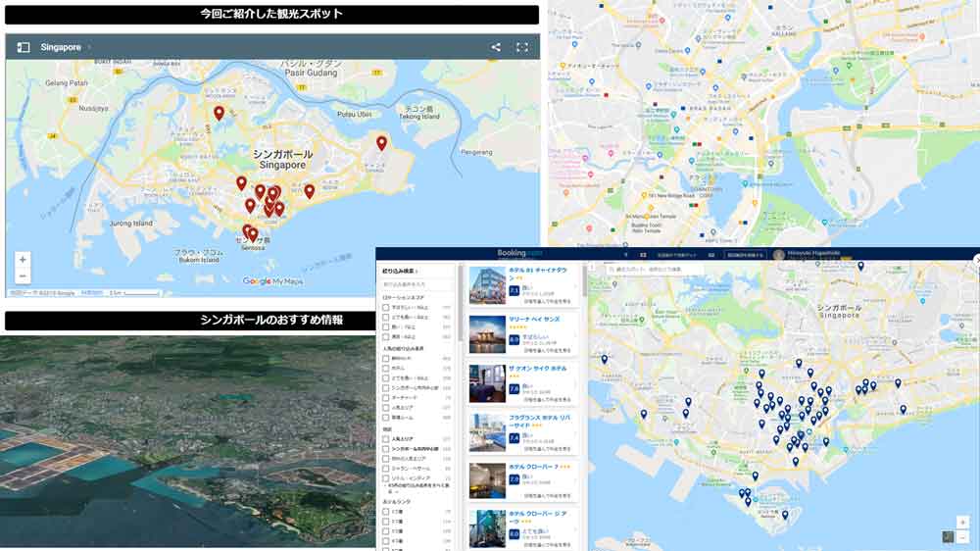Image resolution: width=980 pixels, height=551 pixels.
Task: Open the ホテル 81 チャイナタウン thumbnail
Action: 487,285
